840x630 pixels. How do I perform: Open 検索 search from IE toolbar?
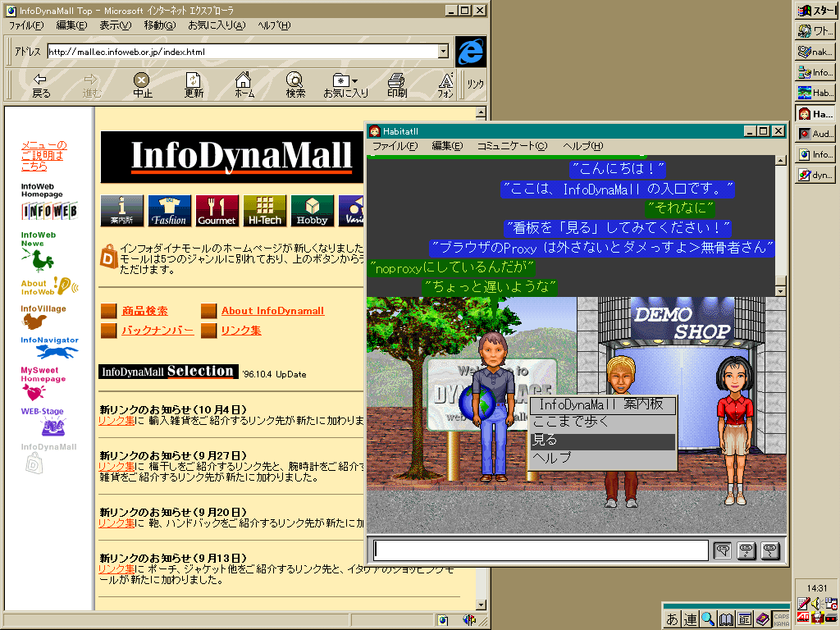(x=294, y=85)
